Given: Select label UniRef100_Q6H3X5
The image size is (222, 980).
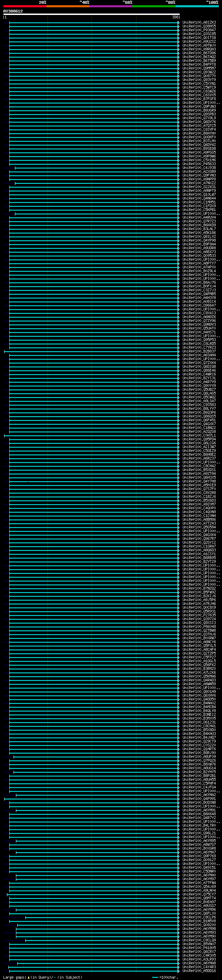Looking at the screenshot, I should pos(199,477).
